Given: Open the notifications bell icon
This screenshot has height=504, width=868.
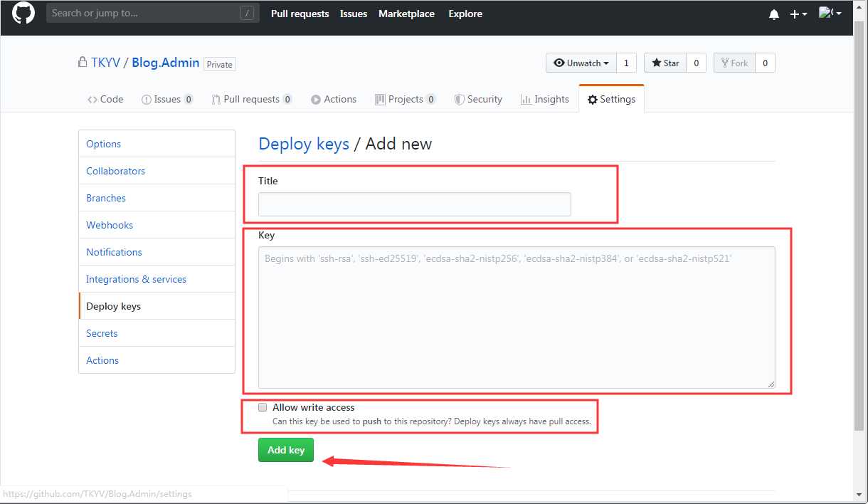Looking at the screenshot, I should click(x=774, y=14).
